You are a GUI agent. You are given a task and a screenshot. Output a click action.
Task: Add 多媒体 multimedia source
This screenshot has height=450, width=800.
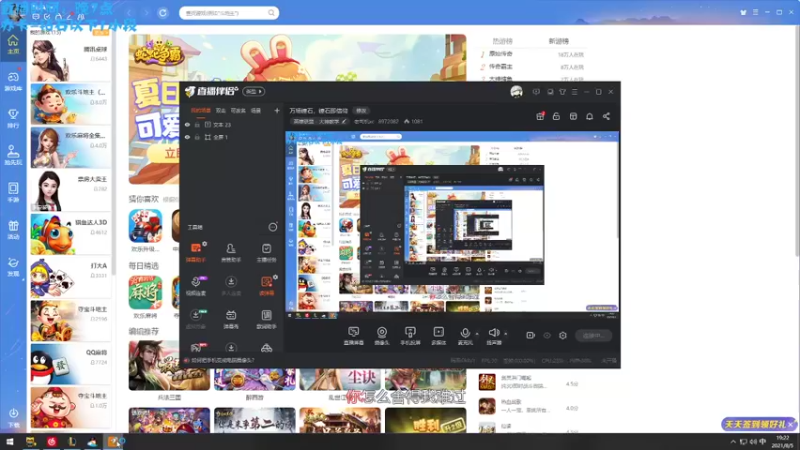coord(438,336)
